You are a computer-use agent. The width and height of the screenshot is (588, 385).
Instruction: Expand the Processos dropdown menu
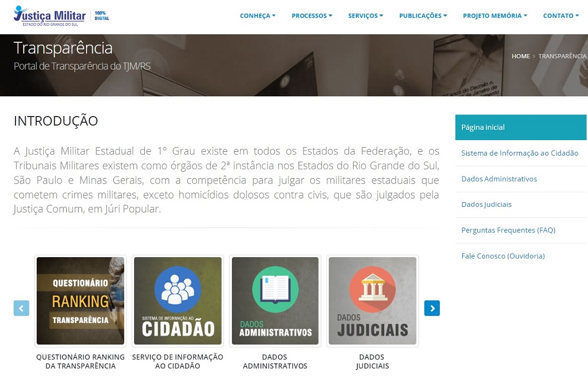coord(312,16)
